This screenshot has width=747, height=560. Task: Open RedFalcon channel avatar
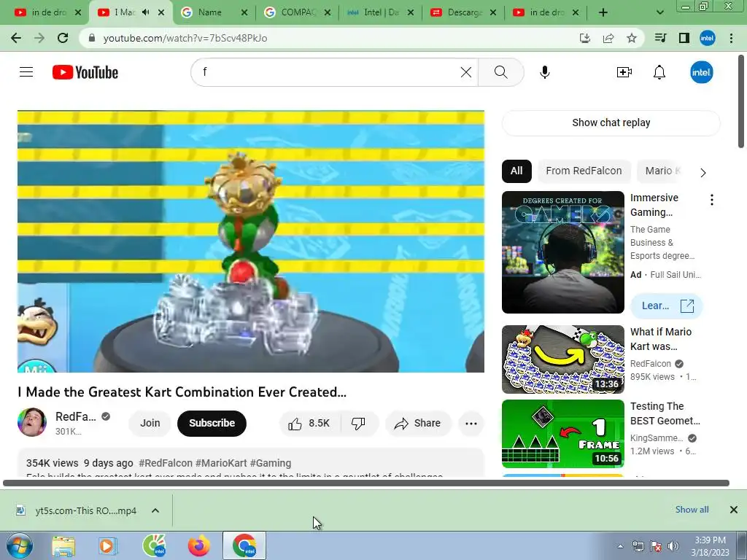(32, 422)
